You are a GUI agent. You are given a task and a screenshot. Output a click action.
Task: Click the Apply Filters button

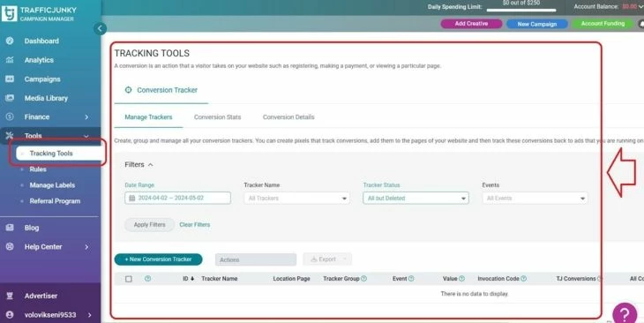[149, 225]
